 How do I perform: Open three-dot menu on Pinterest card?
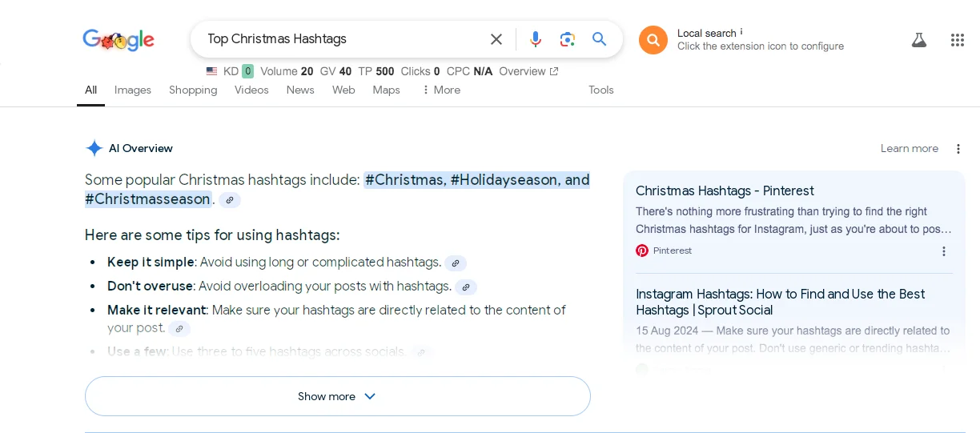tap(944, 251)
